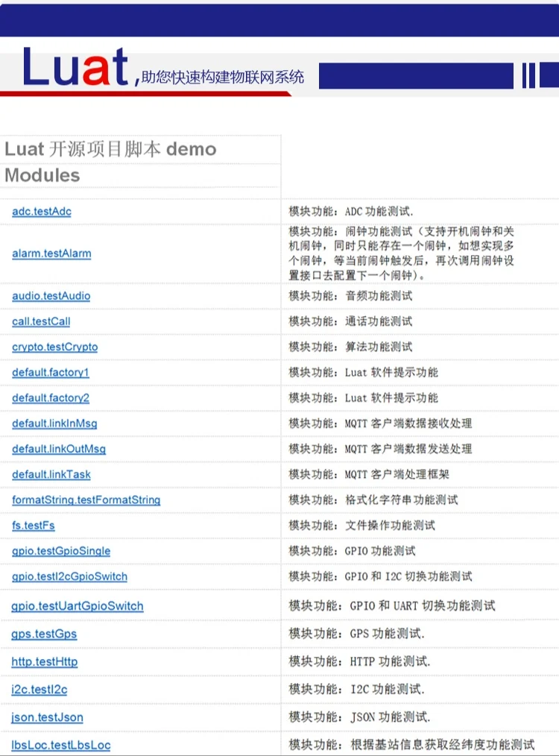Click '文件操作功能测试' description
The width and height of the screenshot is (559, 756).
(x=390, y=526)
